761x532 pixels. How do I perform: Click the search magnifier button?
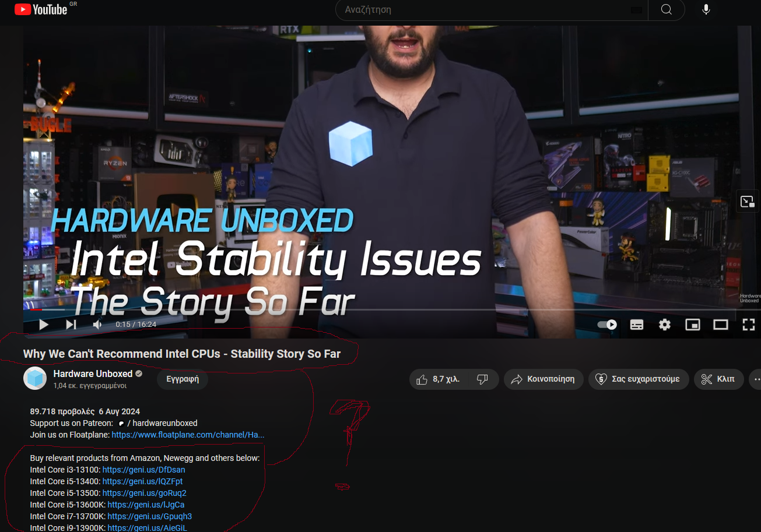pyautogui.click(x=667, y=9)
